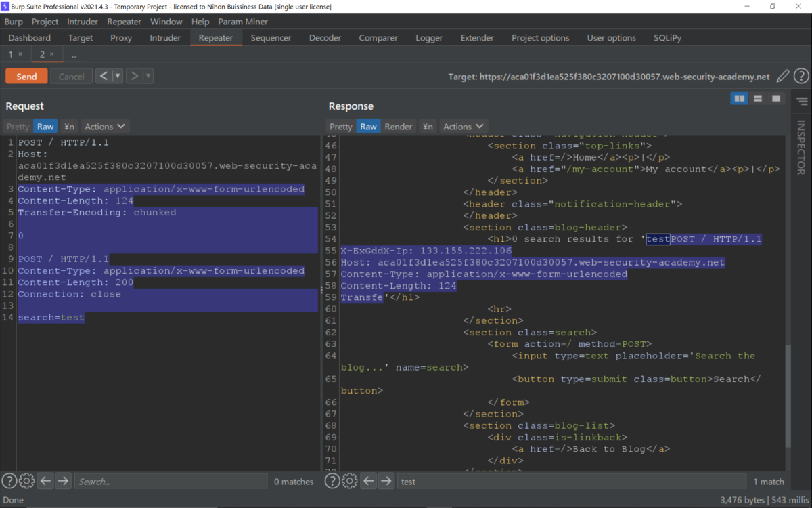812x508 pixels.
Task: Switch Response view to Raw
Action: [x=369, y=126]
